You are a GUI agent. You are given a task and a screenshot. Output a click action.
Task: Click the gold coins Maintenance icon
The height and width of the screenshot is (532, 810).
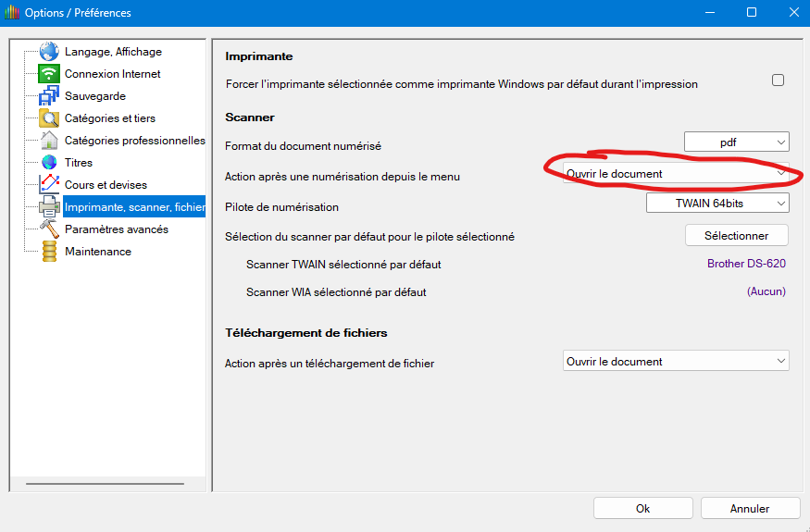point(49,252)
